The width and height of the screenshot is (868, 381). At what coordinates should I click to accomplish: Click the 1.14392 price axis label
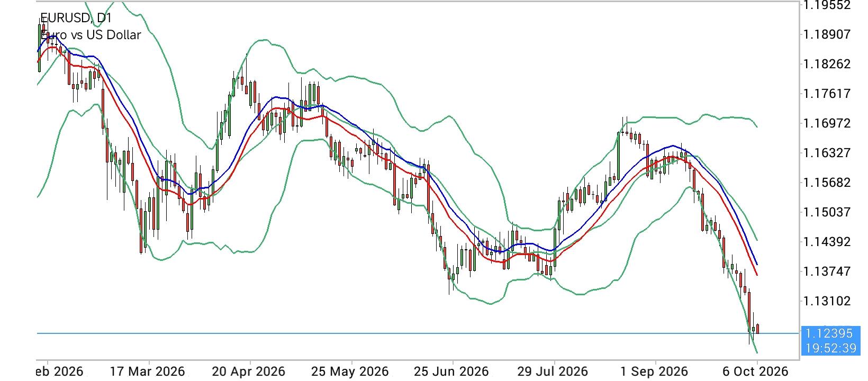pyautogui.click(x=827, y=242)
